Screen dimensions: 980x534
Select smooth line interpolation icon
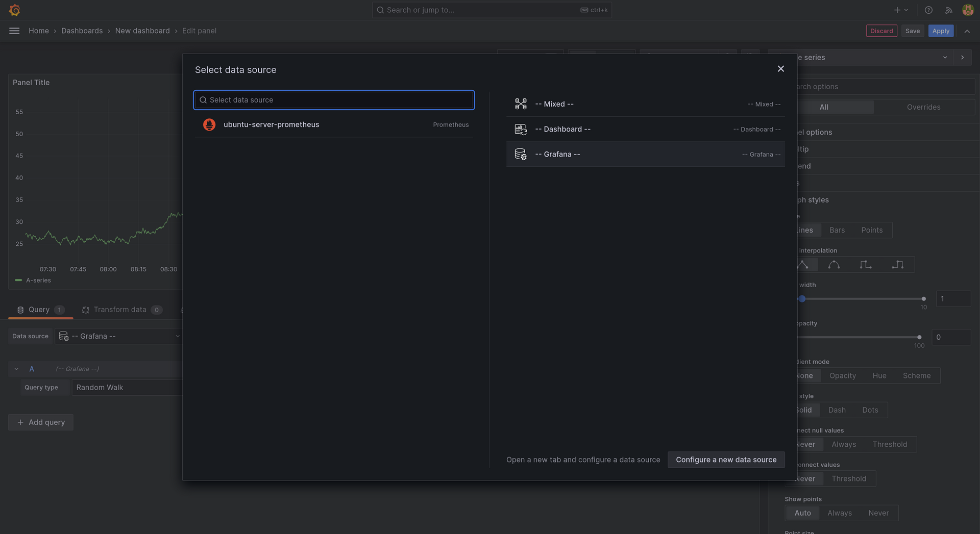[x=834, y=264]
